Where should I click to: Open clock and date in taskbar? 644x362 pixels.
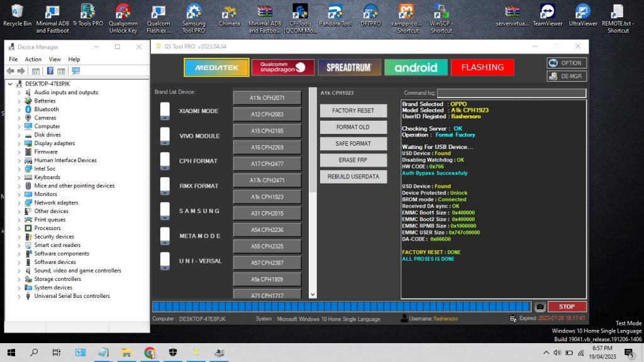(602, 353)
